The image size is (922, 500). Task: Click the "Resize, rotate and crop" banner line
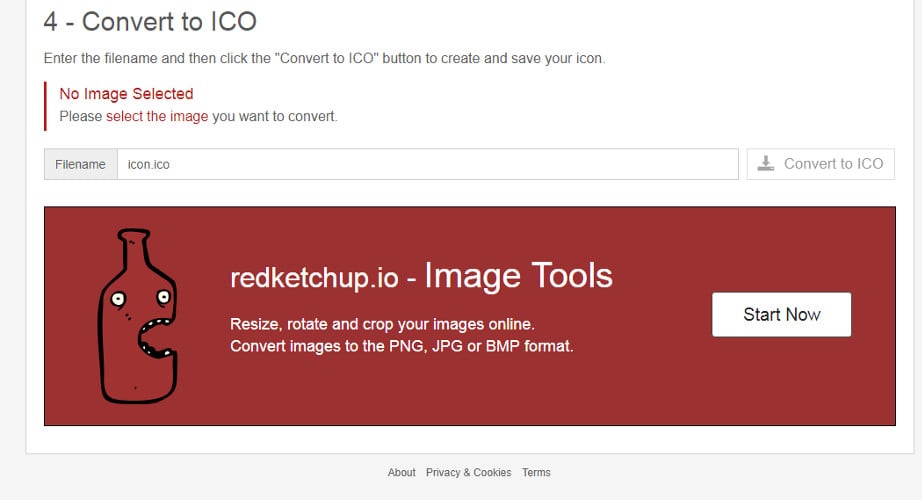[x=382, y=324]
